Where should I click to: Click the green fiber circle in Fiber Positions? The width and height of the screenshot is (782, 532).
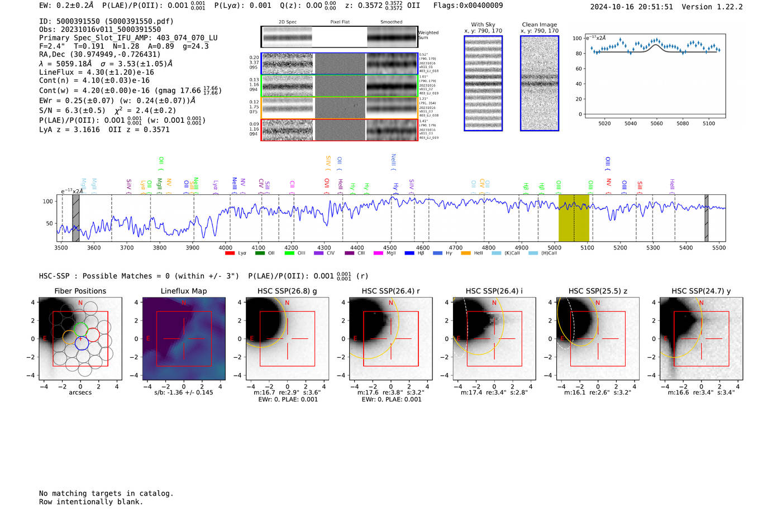pos(82,329)
